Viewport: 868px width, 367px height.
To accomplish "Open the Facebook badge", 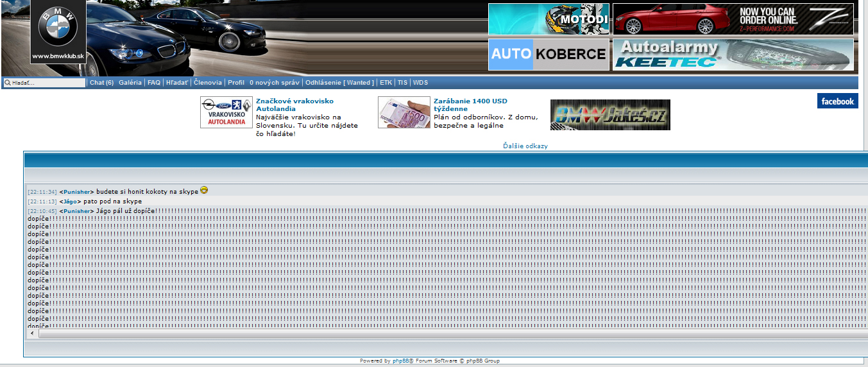I will coord(837,101).
